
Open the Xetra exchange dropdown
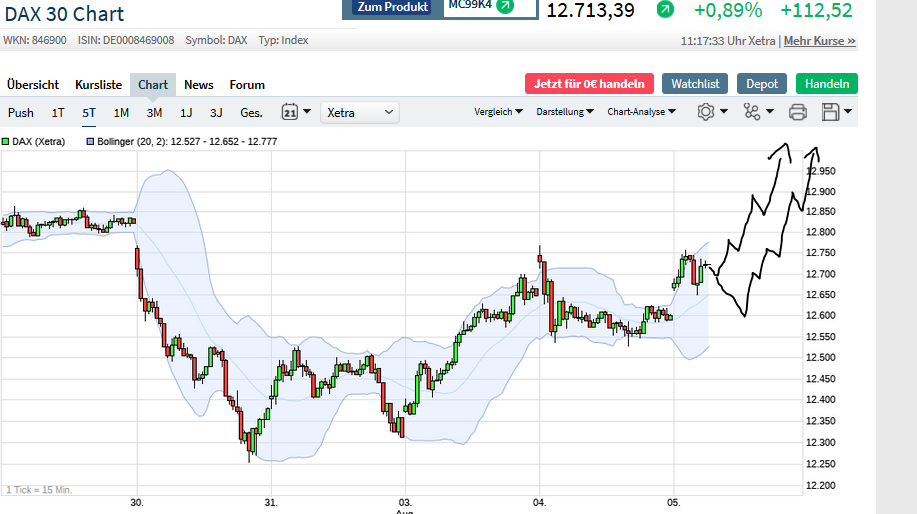pyautogui.click(x=360, y=112)
